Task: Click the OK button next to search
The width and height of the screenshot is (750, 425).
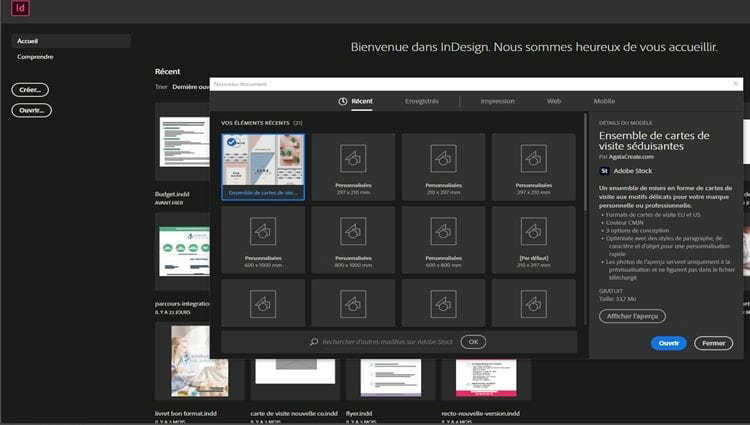Action: (x=473, y=342)
